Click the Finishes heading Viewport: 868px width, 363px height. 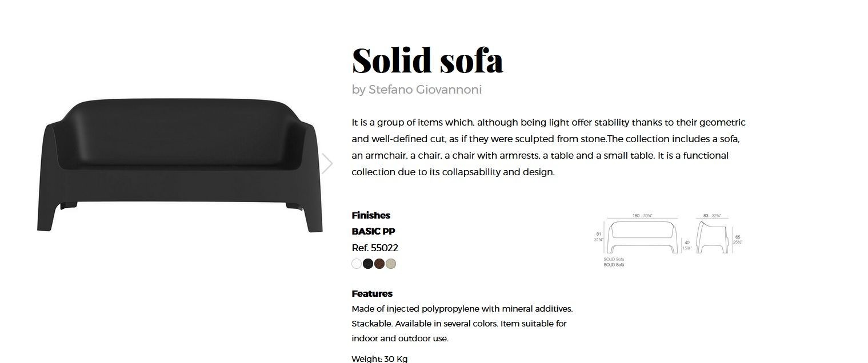[x=371, y=215]
